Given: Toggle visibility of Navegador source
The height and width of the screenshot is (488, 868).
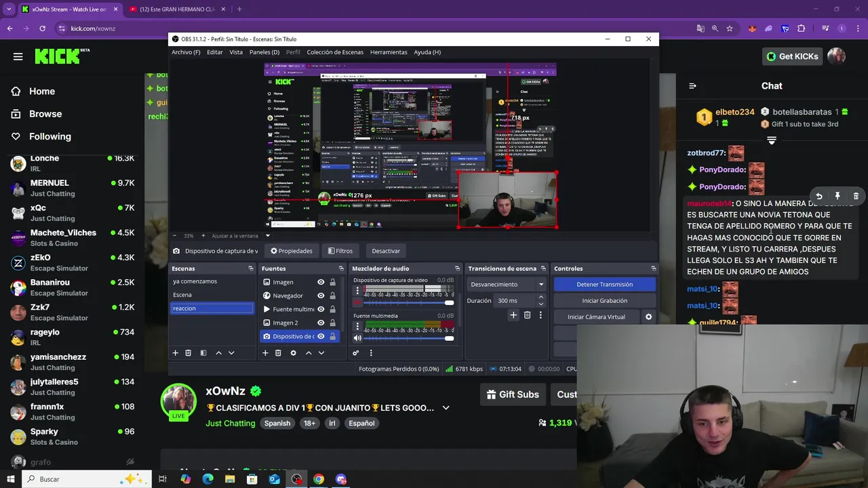Looking at the screenshot, I should pyautogui.click(x=321, y=296).
